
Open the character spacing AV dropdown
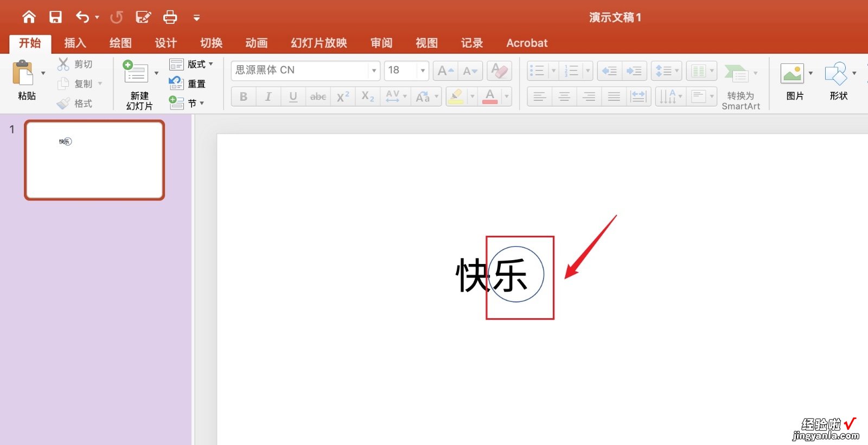[x=395, y=96]
